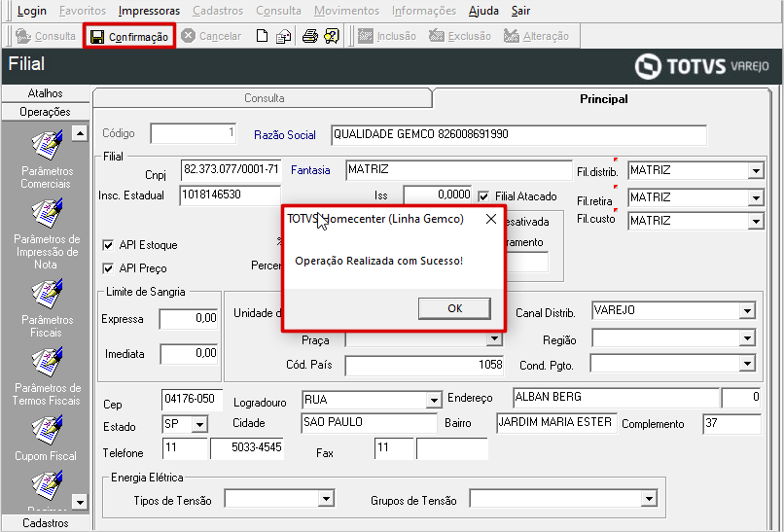Switch to the Principal tab

(603, 99)
